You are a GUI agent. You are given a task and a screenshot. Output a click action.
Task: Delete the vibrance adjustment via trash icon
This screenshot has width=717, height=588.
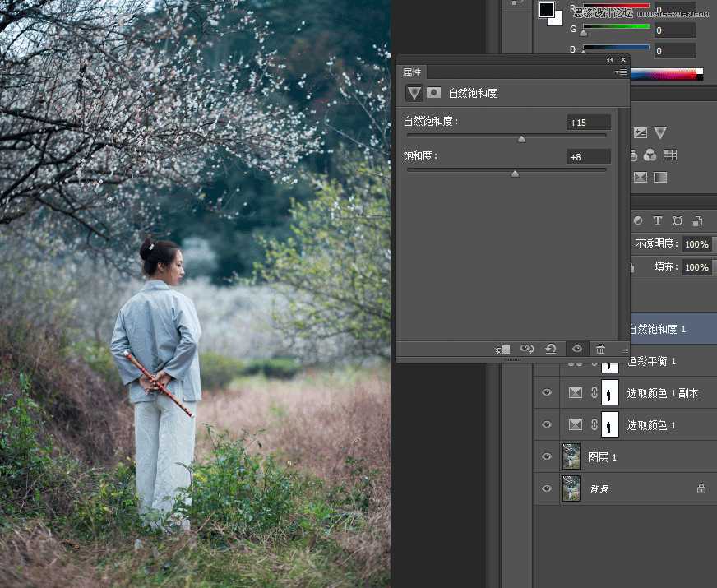(x=601, y=349)
